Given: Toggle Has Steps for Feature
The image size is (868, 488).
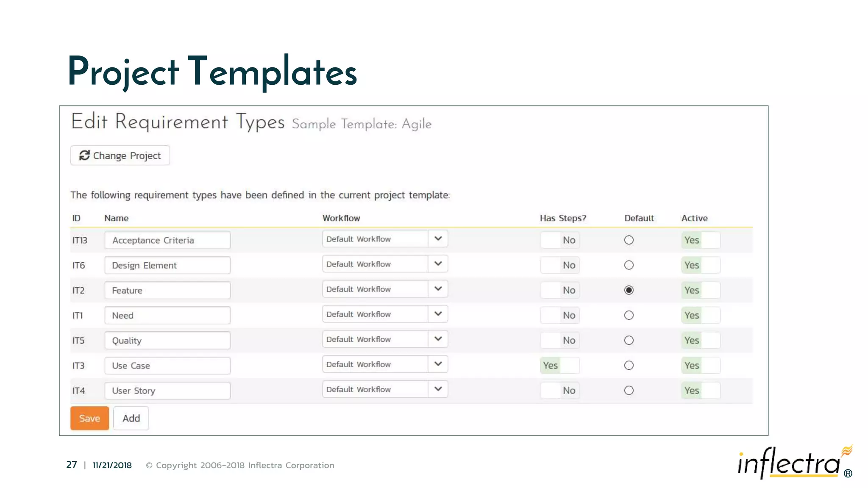Looking at the screenshot, I should 559,290.
